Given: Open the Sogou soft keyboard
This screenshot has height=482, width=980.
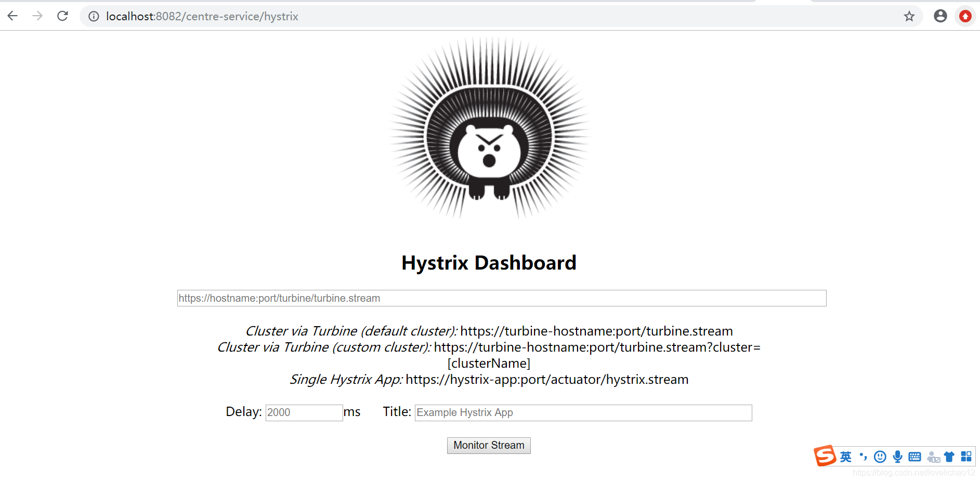Looking at the screenshot, I should click(x=914, y=457).
